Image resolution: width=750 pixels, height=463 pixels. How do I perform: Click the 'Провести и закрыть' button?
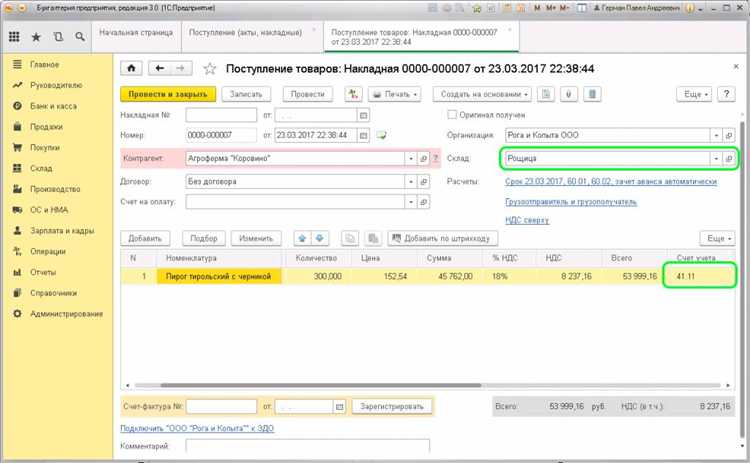tap(164, 94)
